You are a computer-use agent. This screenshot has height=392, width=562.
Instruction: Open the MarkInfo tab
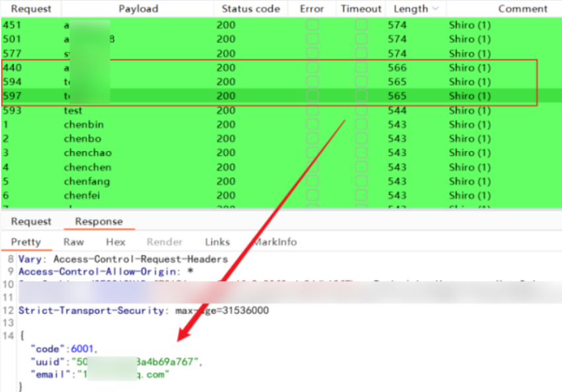click(275, 242)
